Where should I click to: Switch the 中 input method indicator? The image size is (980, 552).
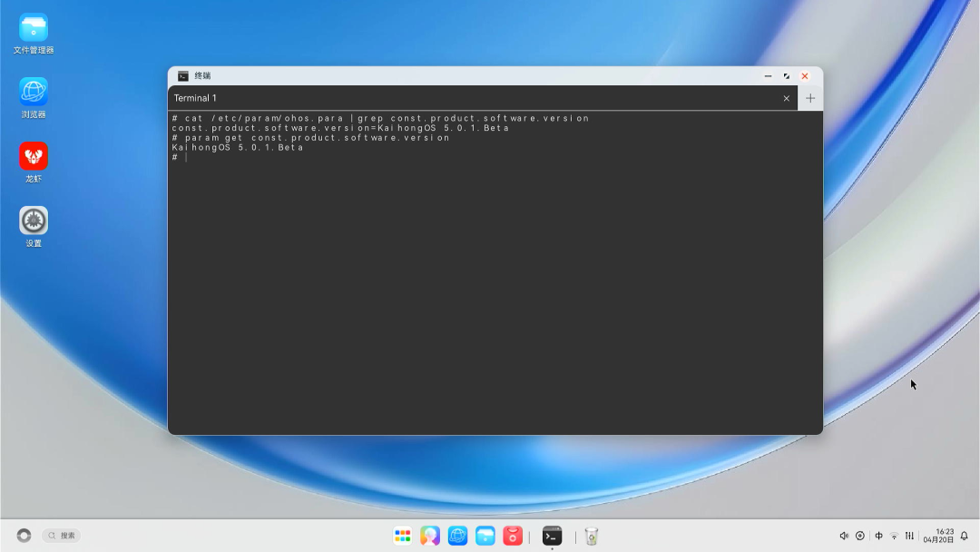point(878,536)
